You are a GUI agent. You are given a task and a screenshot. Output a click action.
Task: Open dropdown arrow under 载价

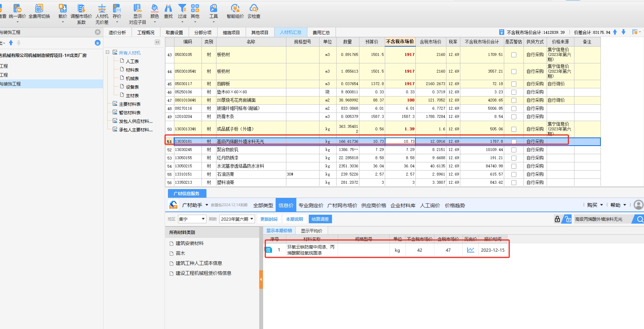tap(63, 22)
